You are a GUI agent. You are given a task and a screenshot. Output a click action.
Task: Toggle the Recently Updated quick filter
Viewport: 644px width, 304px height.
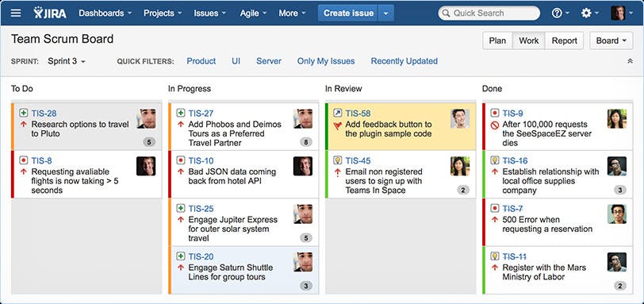404,61
